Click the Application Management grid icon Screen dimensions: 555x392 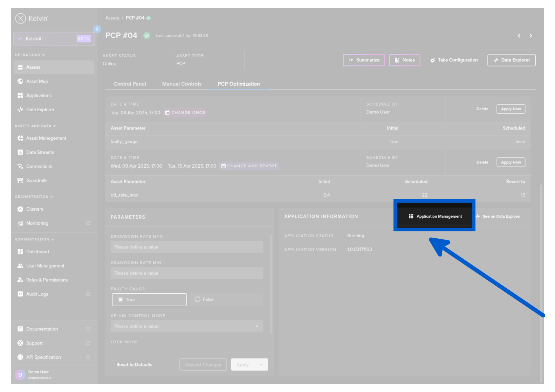411,216
